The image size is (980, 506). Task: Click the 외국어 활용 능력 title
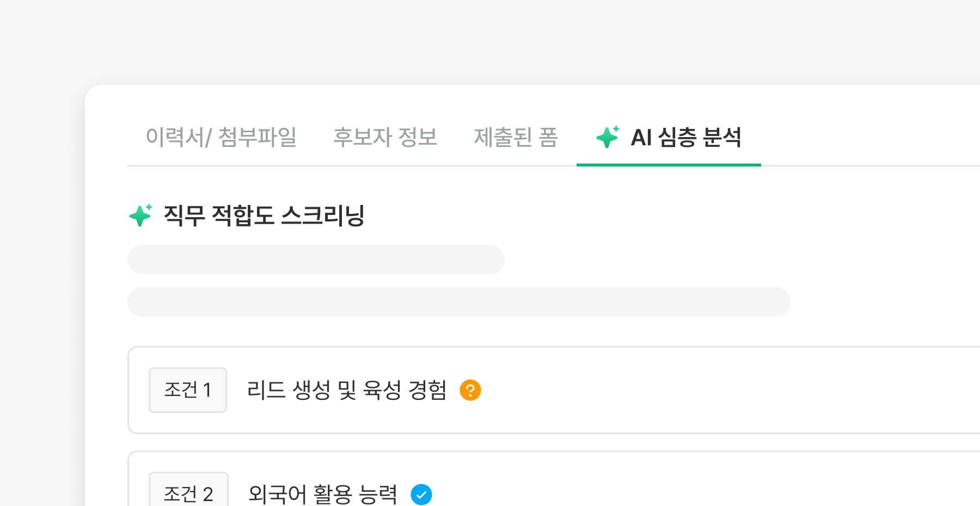pos(322,495)
